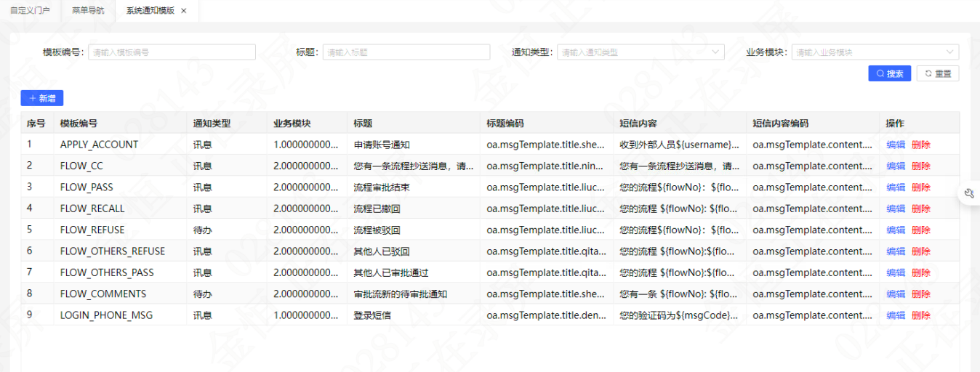
Task: Click the 通知类型 column header
Action: pyautogui.click(x=227, y=124)
